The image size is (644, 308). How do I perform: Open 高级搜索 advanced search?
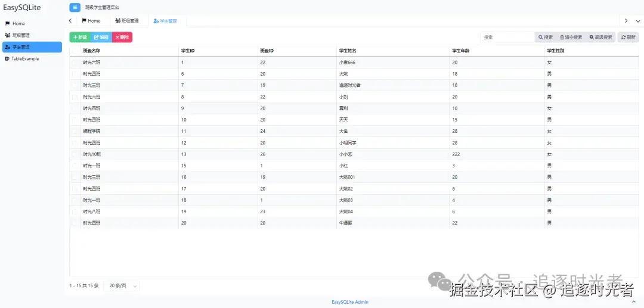(601, 38)
